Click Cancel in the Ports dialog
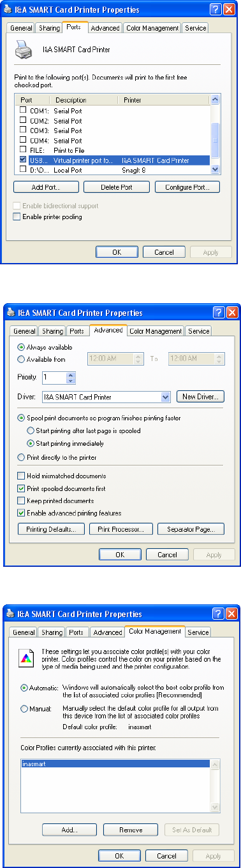The width and height of the screenshot is (241, 868). click(164, 252)
